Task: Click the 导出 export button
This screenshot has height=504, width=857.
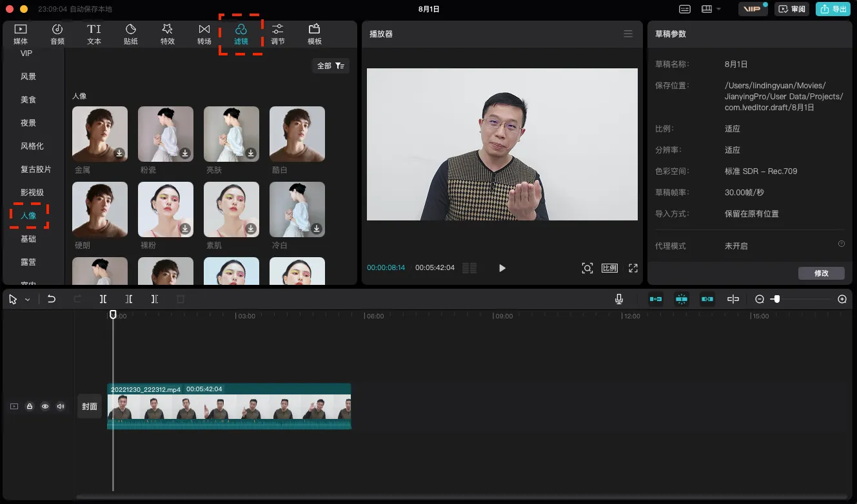Action: pos(832,9)
